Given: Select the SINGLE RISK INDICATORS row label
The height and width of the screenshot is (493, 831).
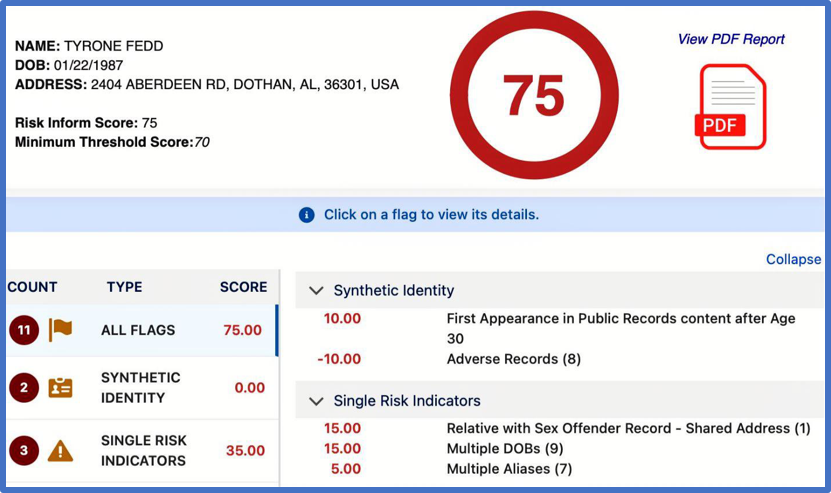Looking at the screenshot, I should (x=144, y=451).
